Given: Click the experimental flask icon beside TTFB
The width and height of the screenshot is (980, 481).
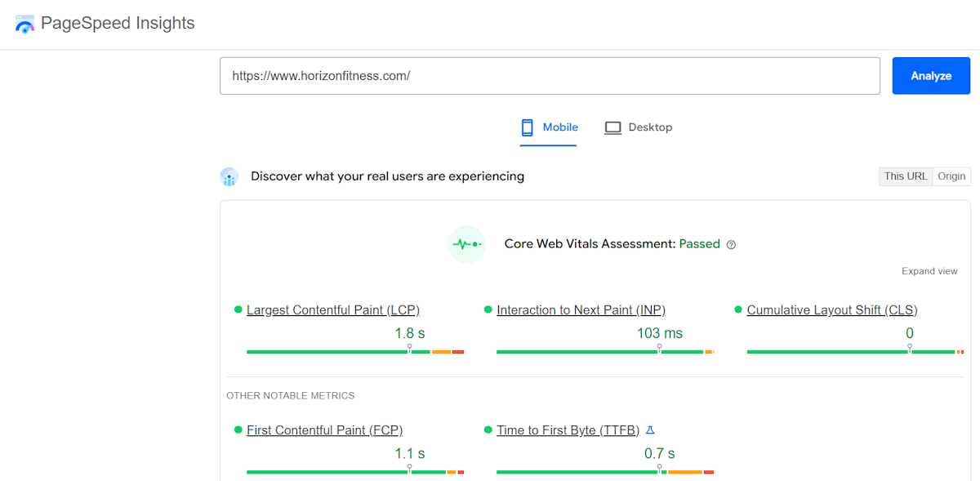Looking at the screenshot, I should (650, 430).
